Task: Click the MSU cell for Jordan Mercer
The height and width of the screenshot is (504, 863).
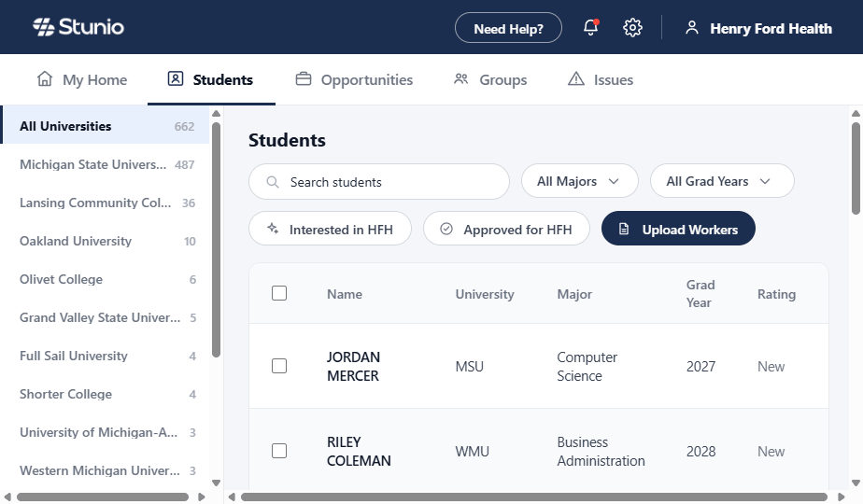Action: (470, 367)
